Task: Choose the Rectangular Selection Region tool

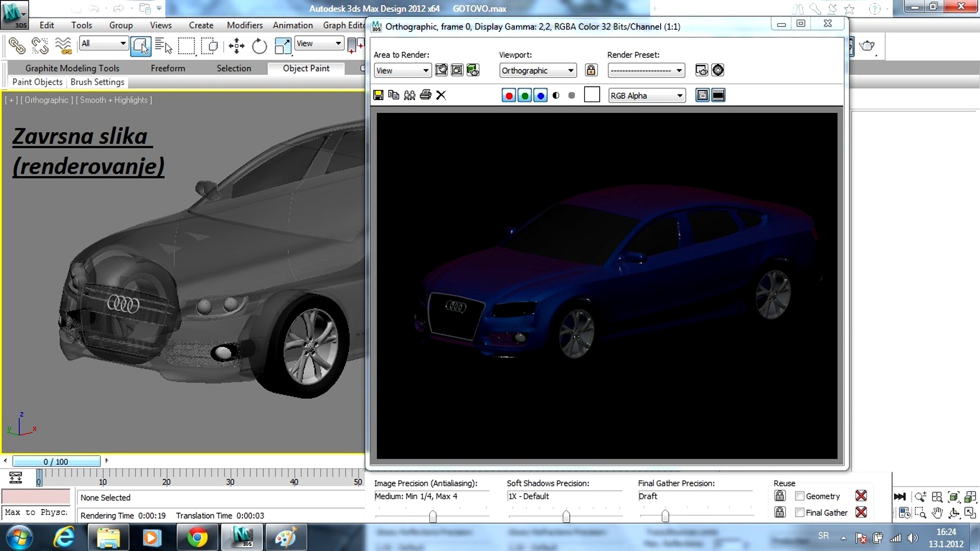Action: (x=186, y=46)
